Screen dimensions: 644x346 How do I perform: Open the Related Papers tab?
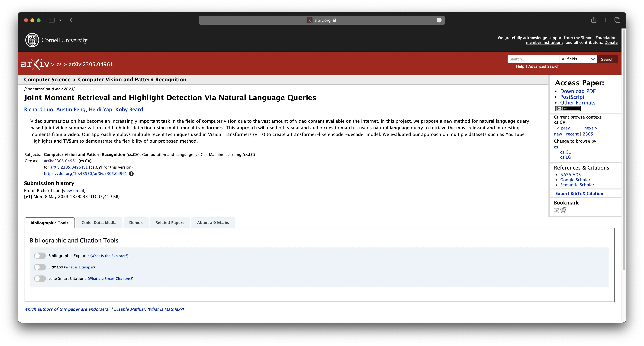point(170,223)
